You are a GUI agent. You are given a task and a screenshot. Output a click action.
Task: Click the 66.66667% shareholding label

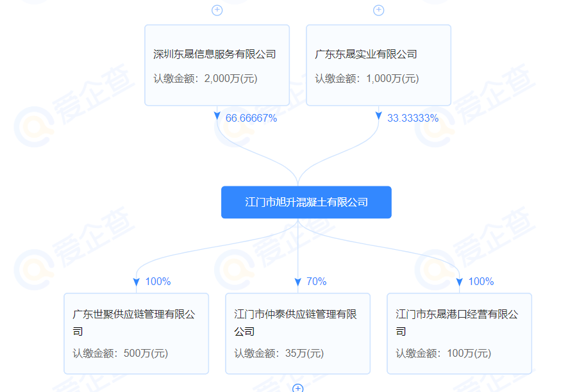[251, 118]
